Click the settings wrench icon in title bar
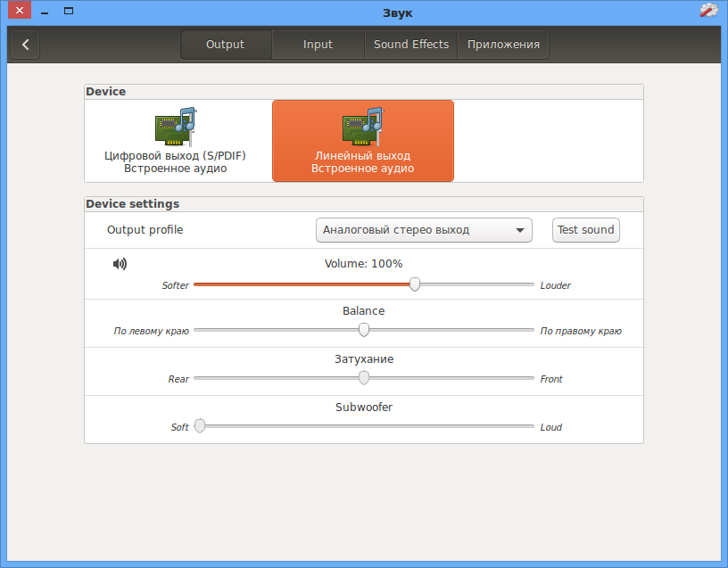Viewport: 728px width, 568px height. click(x=708, y=10)
